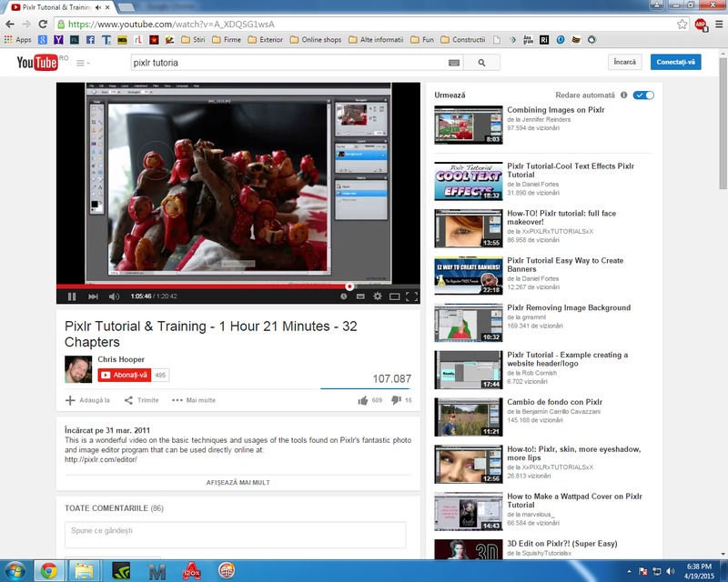Select the Pixlr Tutorial & Training tab

click(x=56, y=7)
